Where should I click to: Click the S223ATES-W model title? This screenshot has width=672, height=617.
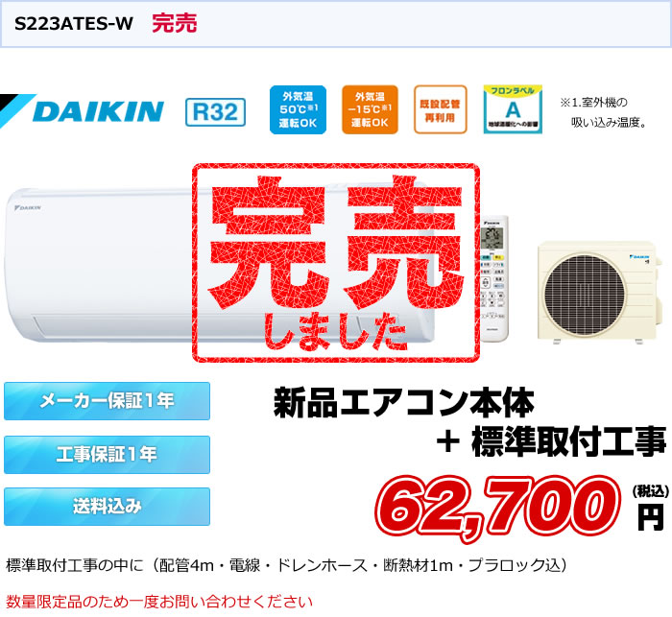[x=74, y=24]
